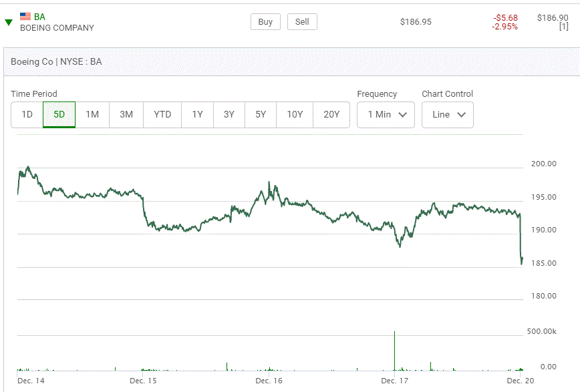The height and width of the screenshot is (392, 580).
Task: Select the 5D time period
Action: pyautogui.click(x=59, y=115)
